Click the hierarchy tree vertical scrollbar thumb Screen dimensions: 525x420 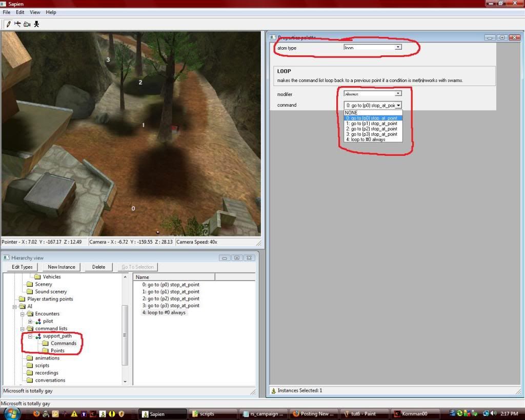tap(125, 335)
